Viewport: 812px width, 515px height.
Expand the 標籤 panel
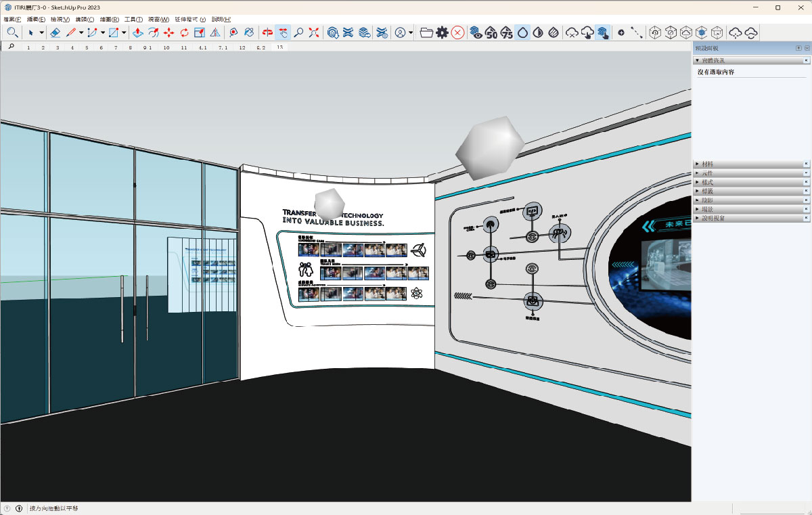pyautogui.click(x=707, y=191)
